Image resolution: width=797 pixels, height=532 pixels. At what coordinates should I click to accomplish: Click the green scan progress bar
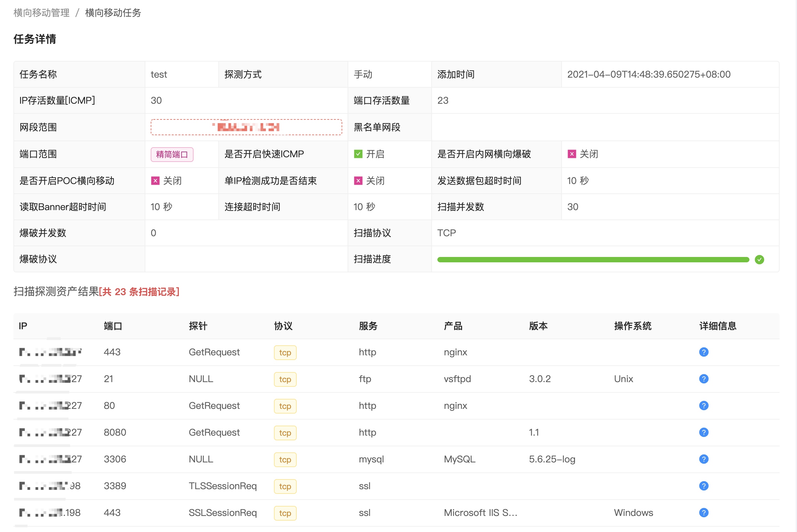[x=593, y=260]
